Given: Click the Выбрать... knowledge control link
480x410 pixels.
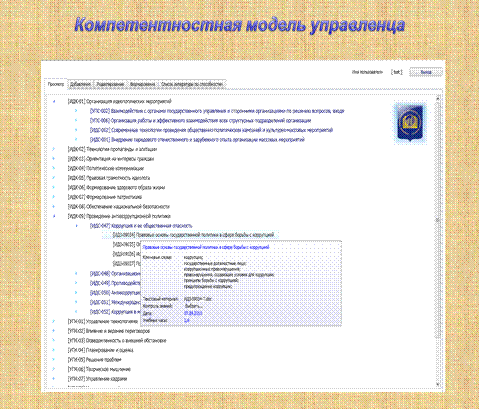Looking at the screenshot, I should pos(193,306).
